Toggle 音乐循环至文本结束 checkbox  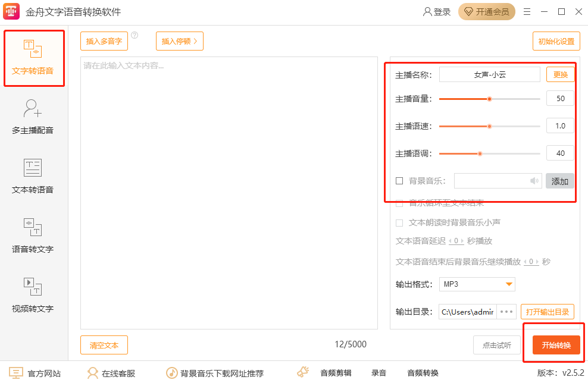(x=399, y=203)
